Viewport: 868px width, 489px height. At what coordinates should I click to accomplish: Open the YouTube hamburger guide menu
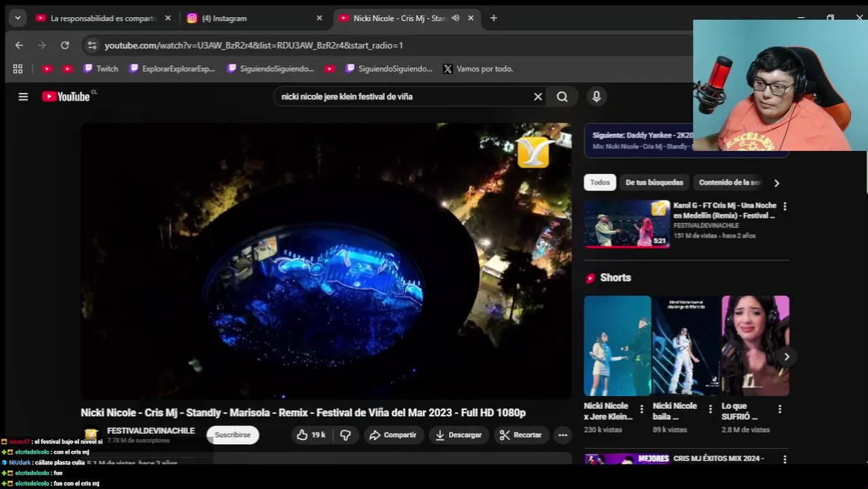23,96
